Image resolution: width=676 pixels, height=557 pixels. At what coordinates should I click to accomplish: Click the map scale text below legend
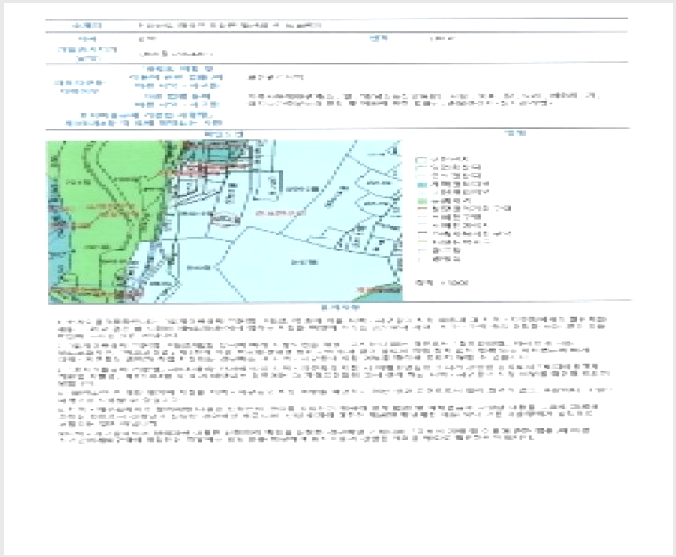coord(441,283)
